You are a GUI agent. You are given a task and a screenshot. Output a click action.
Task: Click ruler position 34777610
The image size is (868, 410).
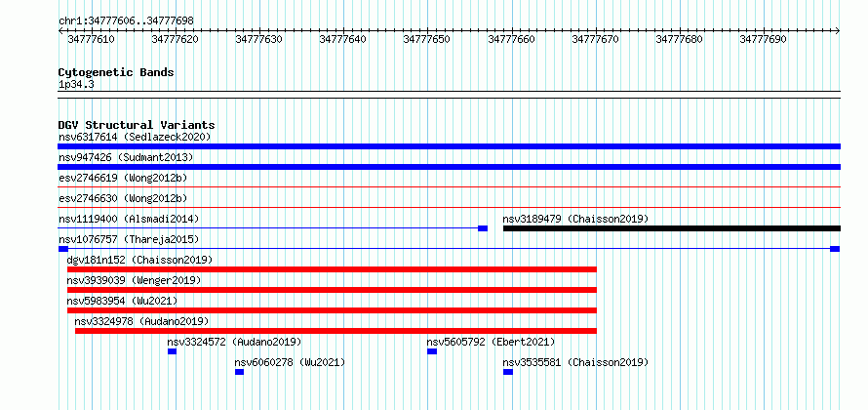[92, 39]
